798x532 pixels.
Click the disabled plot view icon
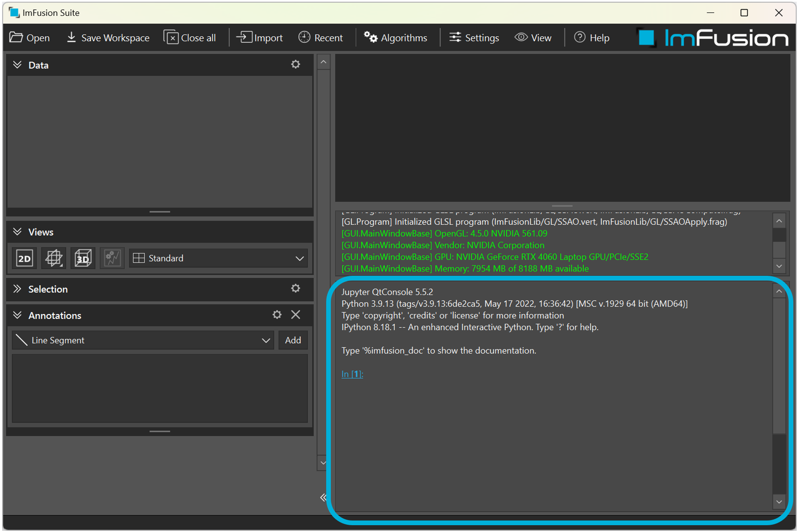click(x=112, y=258)
